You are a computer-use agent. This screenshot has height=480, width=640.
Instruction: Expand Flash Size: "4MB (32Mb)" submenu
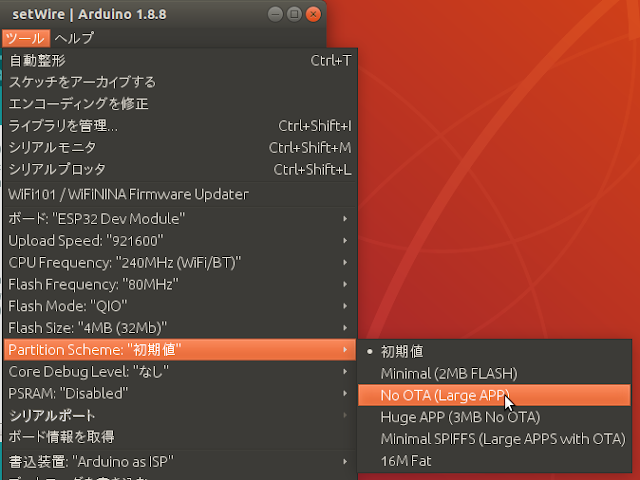click(180, 328)
